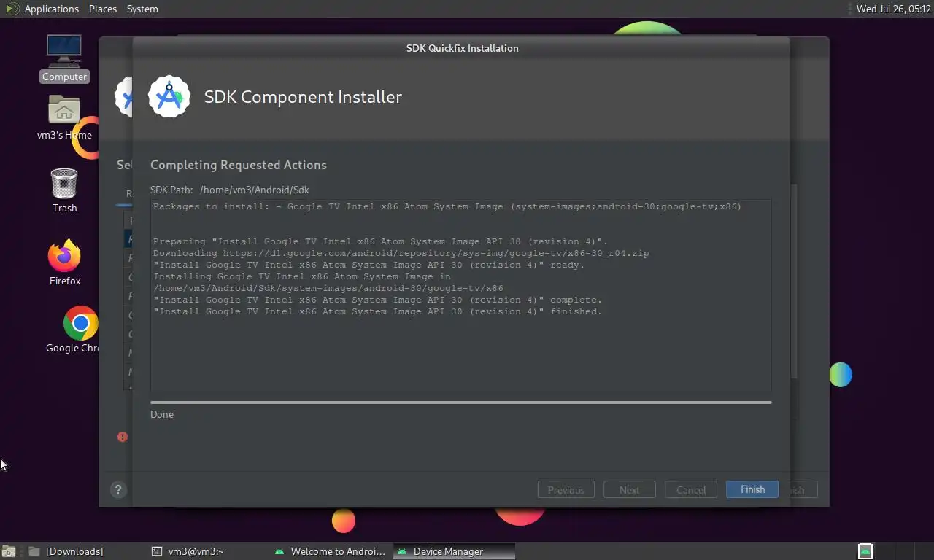Click the 'Packages to install' log line
The image size is (934, 560).
(447, 206)
